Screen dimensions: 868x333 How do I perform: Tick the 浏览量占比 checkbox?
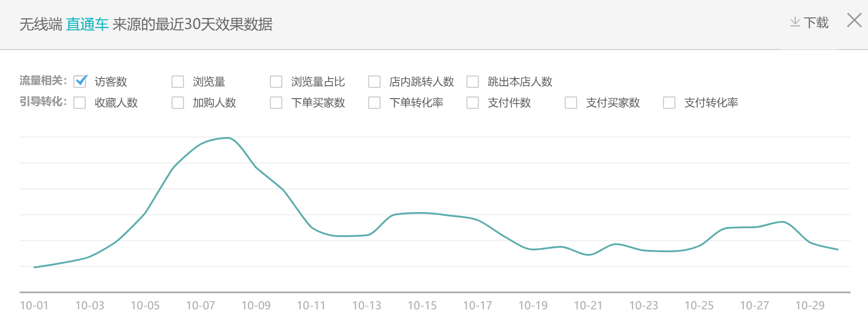[x=276, y=82]
